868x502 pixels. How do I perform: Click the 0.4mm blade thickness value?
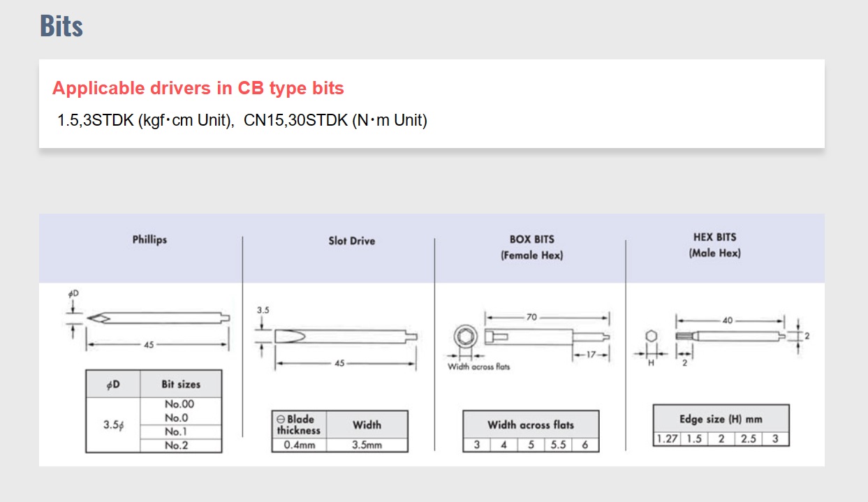(299, 445)
